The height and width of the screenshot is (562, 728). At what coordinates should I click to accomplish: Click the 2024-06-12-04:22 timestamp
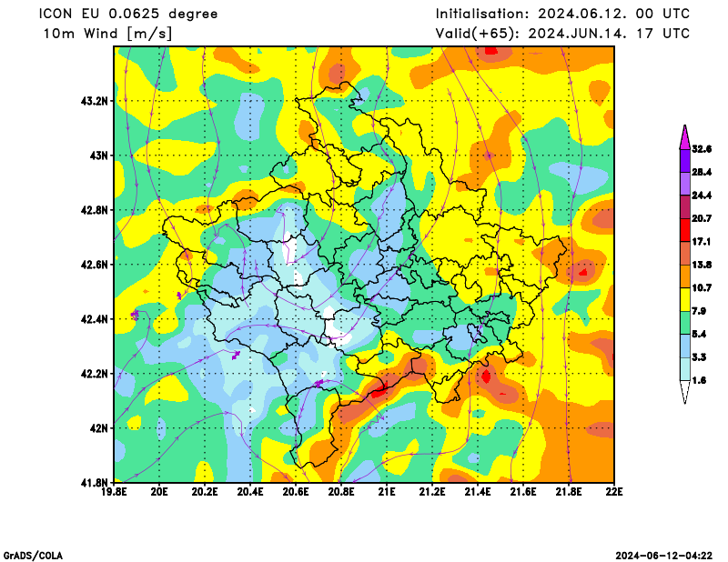pos(664,556)
